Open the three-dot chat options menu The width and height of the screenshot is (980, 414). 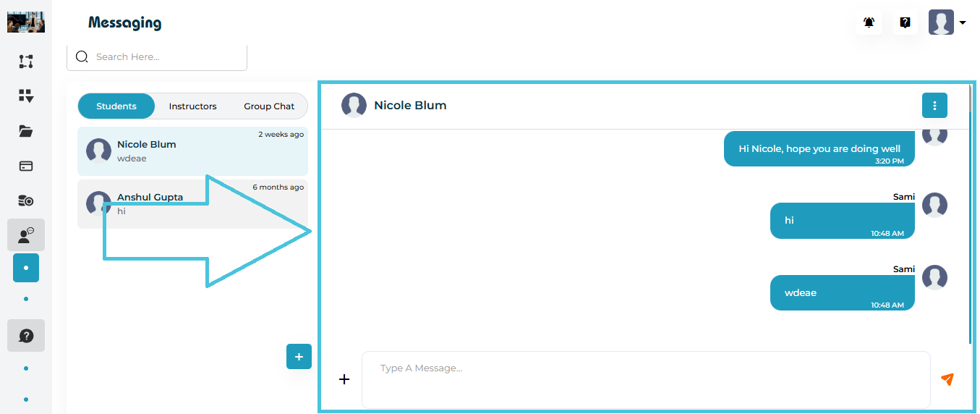click(934, 106)
